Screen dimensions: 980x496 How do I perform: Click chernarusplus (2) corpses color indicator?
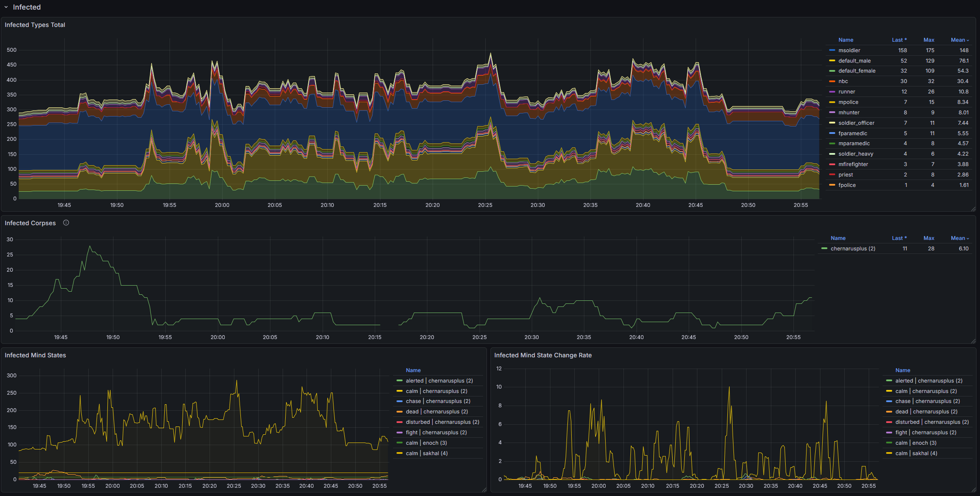[x=824, y=249]
